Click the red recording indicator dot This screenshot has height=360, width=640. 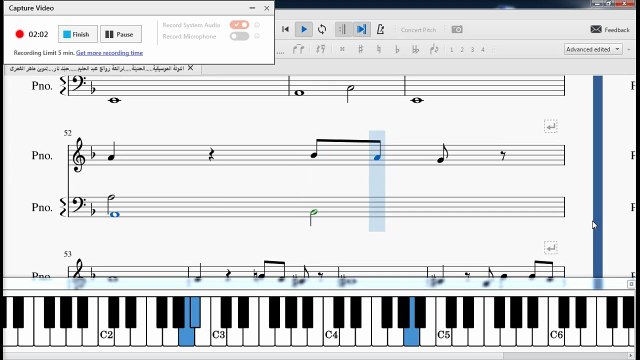click(20, 34)
